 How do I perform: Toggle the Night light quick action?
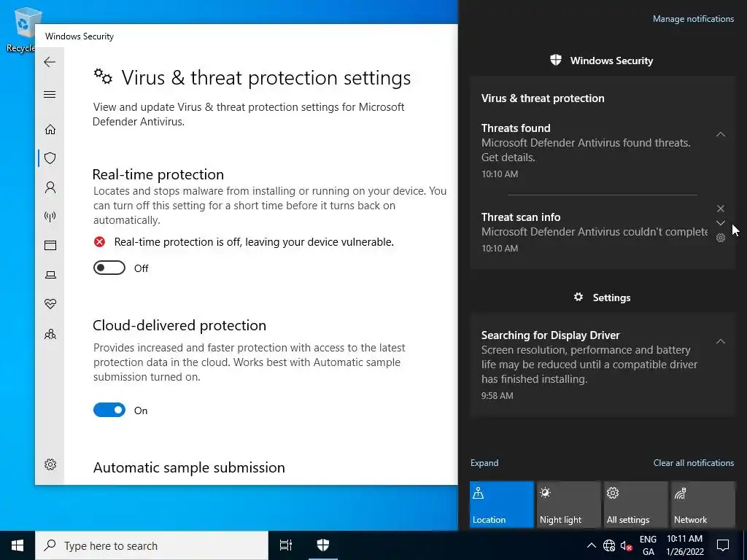tap(569, 505)
